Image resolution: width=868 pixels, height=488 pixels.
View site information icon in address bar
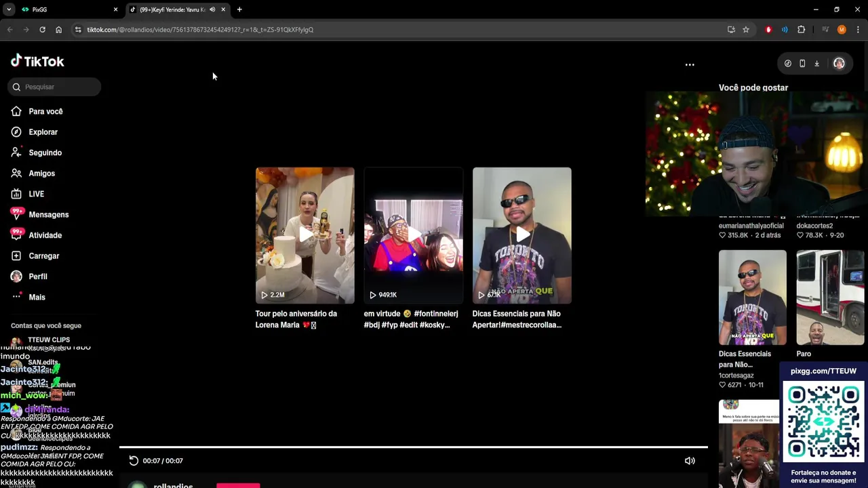pos(78,30)
